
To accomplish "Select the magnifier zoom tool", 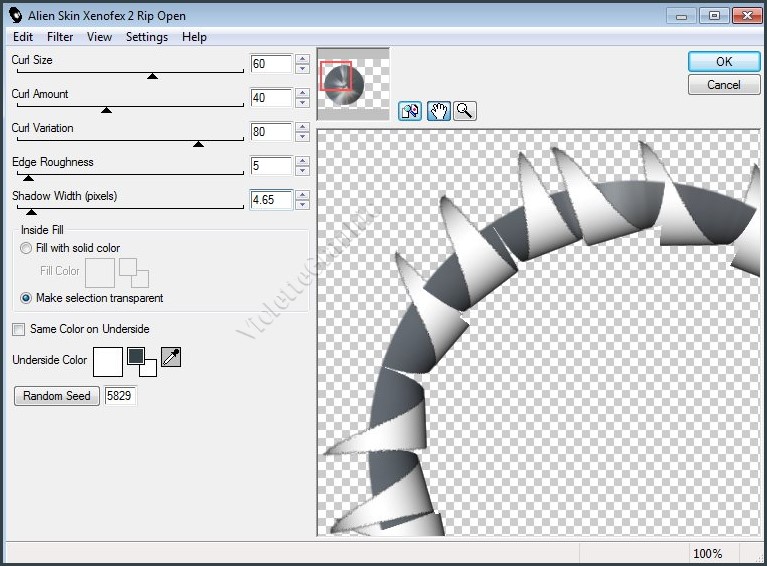I will pyautogui.click(x=464, y=111).
